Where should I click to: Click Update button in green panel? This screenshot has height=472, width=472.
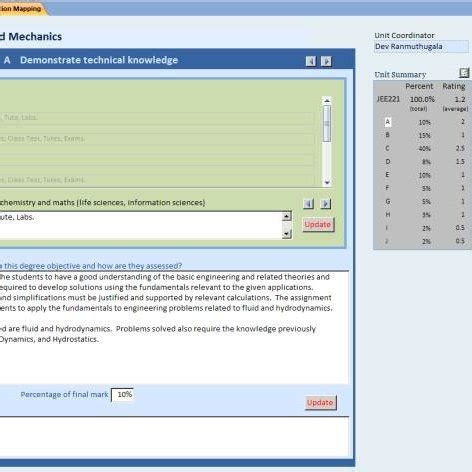(x=317, y=224)
